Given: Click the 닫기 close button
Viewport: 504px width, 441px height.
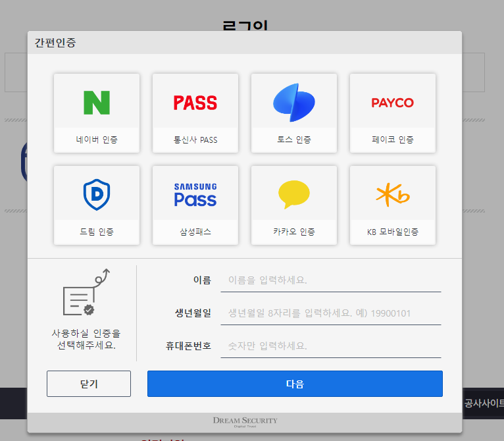Looking at the screenshot, I should [x=89, y=384].
